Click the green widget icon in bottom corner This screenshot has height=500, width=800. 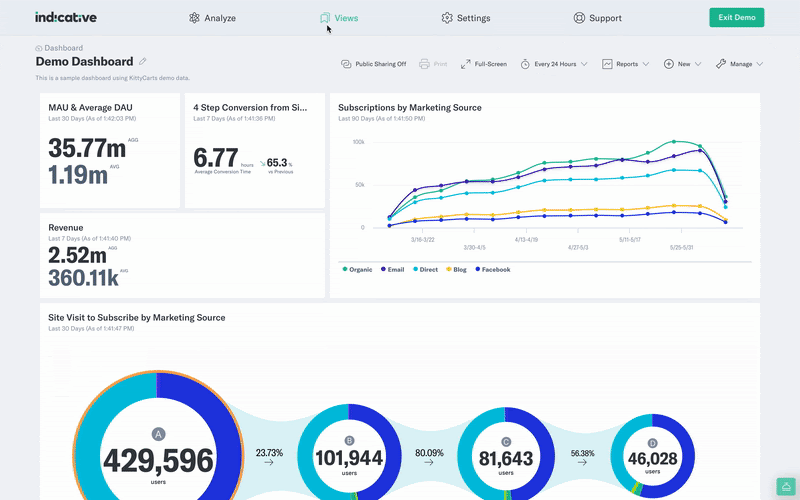[x=786, y=487]
